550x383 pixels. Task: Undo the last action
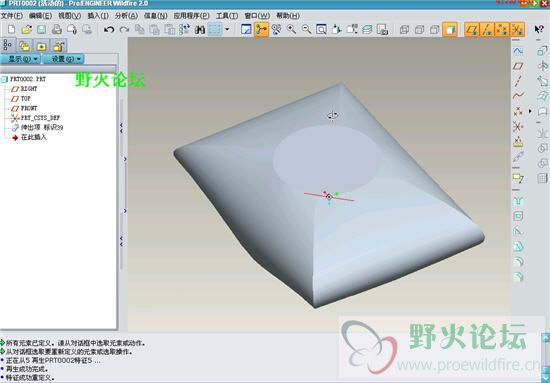109,29
